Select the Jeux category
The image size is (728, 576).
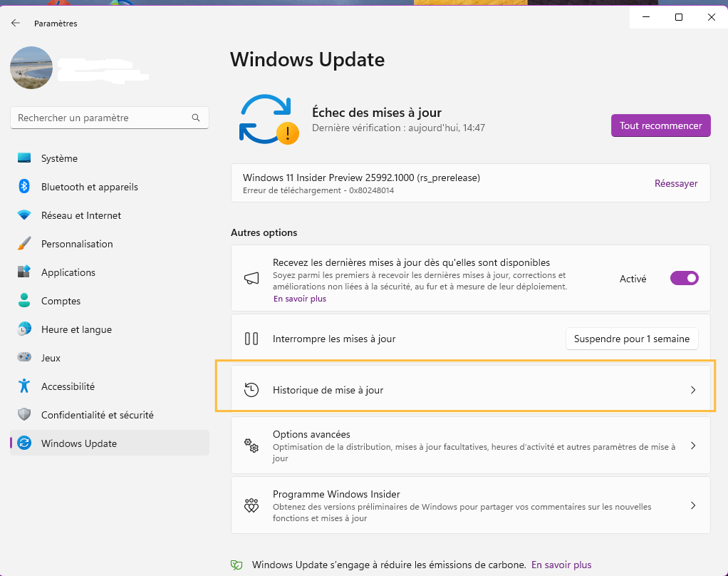click(x=110, y=358)
